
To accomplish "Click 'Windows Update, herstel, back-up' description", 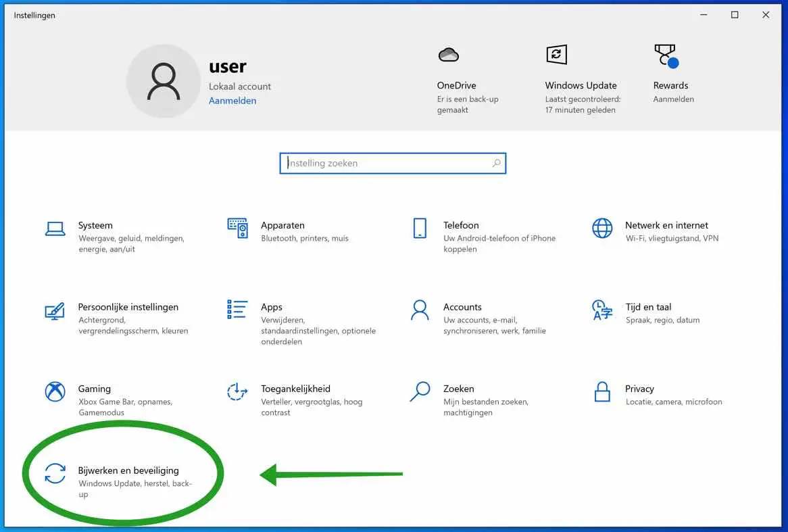I will pos(135,489).
